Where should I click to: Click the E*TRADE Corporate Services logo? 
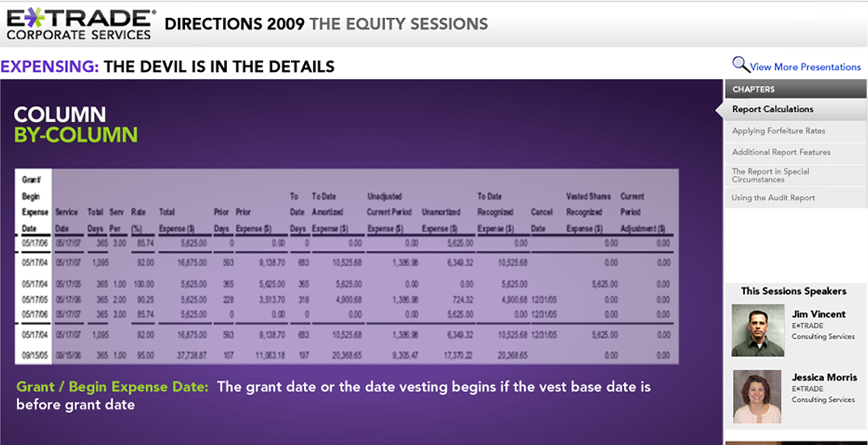[80, 24]
